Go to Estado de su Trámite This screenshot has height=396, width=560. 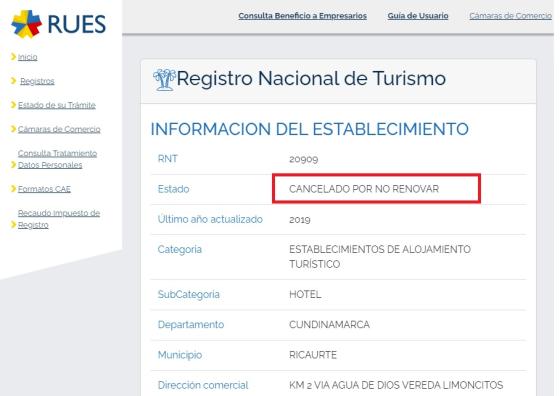57,105
